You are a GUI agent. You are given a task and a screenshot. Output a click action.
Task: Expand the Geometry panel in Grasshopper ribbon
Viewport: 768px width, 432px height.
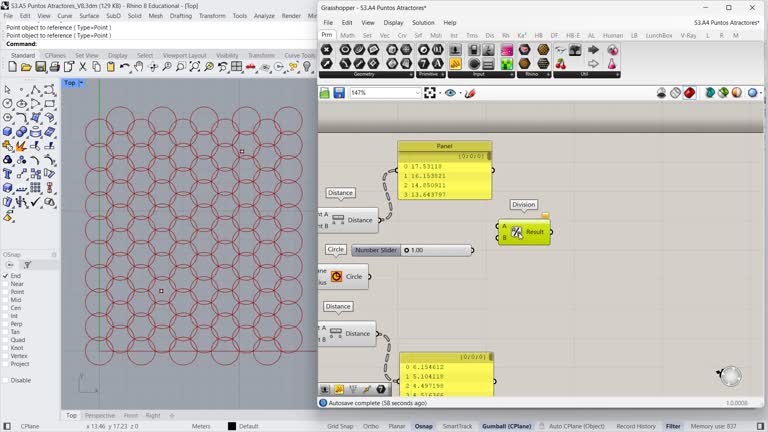pos(410,74)
